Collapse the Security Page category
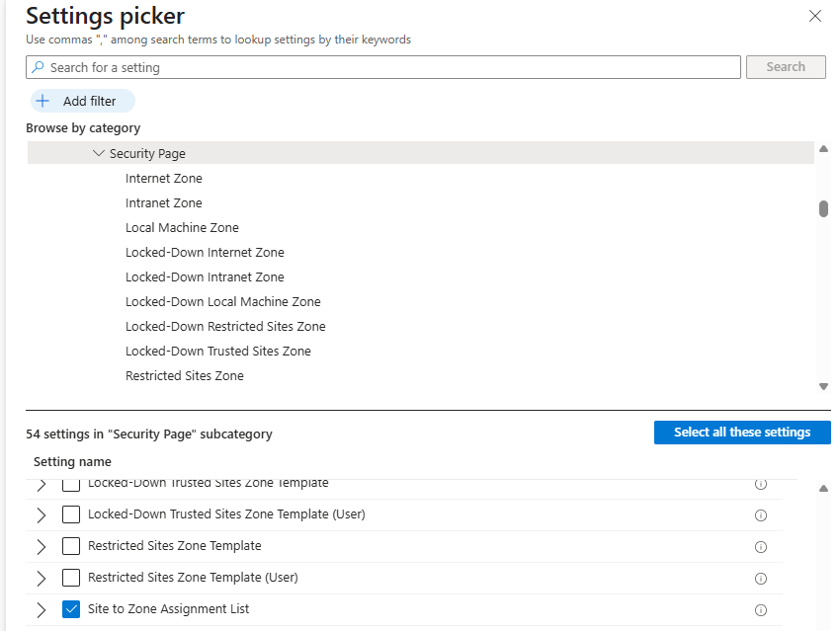This screenshot has height=631, width=840. 99,154
